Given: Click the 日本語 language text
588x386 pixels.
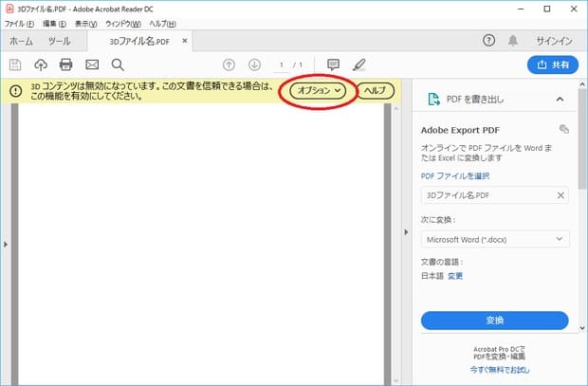Looking at the screenshot, I should 432,276.
